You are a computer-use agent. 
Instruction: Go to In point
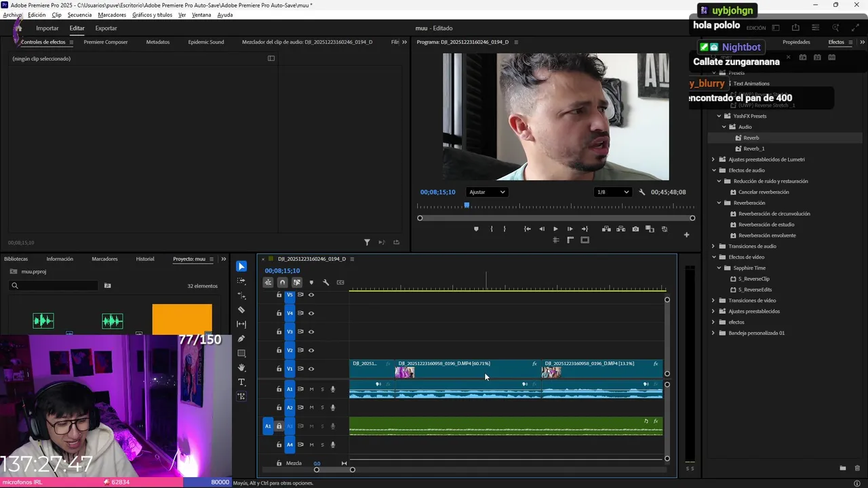[x=527, y=229]
